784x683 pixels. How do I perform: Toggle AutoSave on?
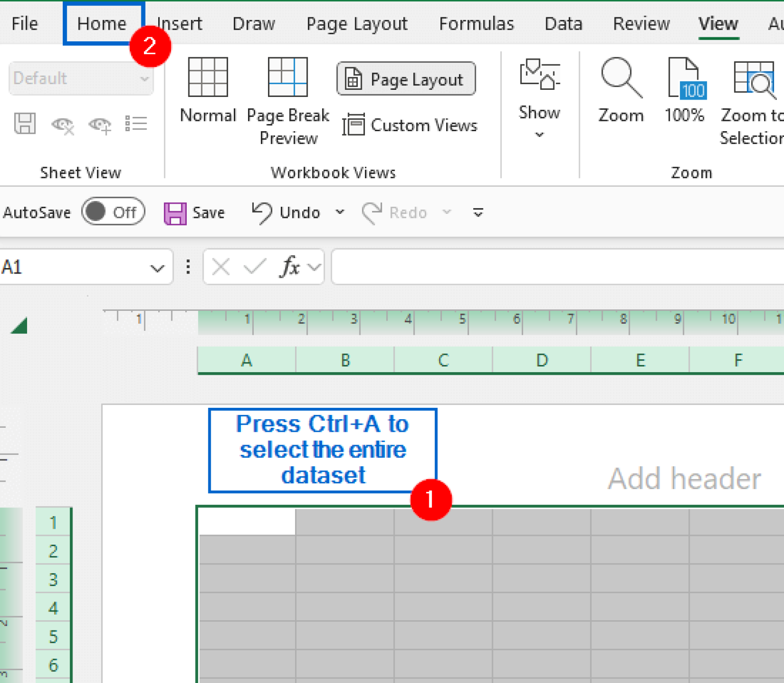coord(112,212)
